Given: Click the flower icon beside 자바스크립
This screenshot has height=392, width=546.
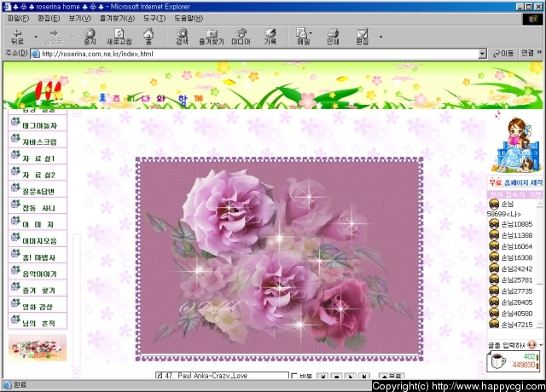Looking at the screenshot, I should [15, 138].
